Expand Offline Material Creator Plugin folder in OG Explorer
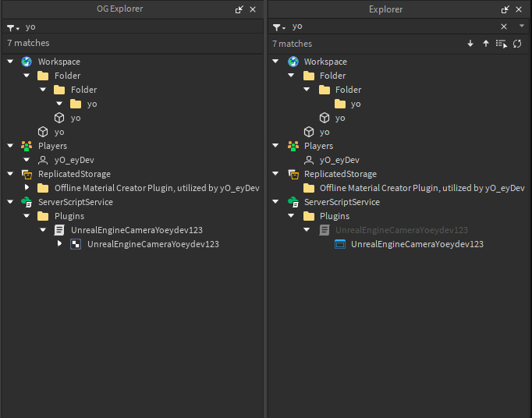532x418 pixels. (x=27, y=187)
